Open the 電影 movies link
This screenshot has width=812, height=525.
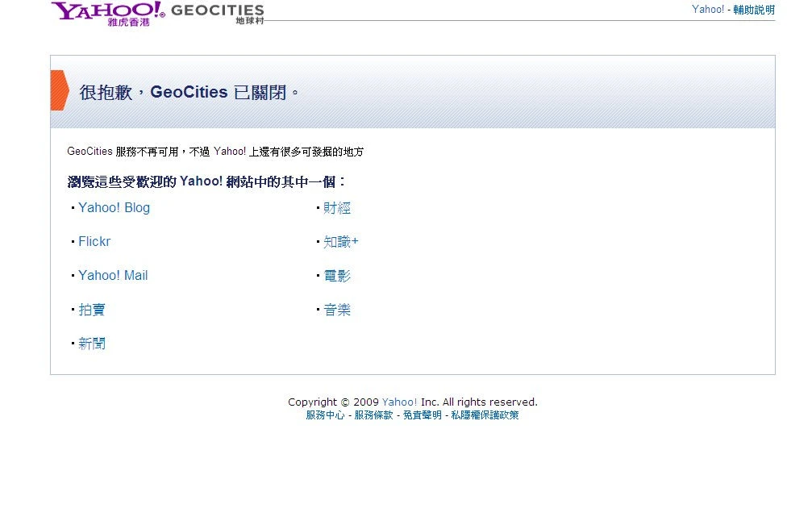point(336,276)
